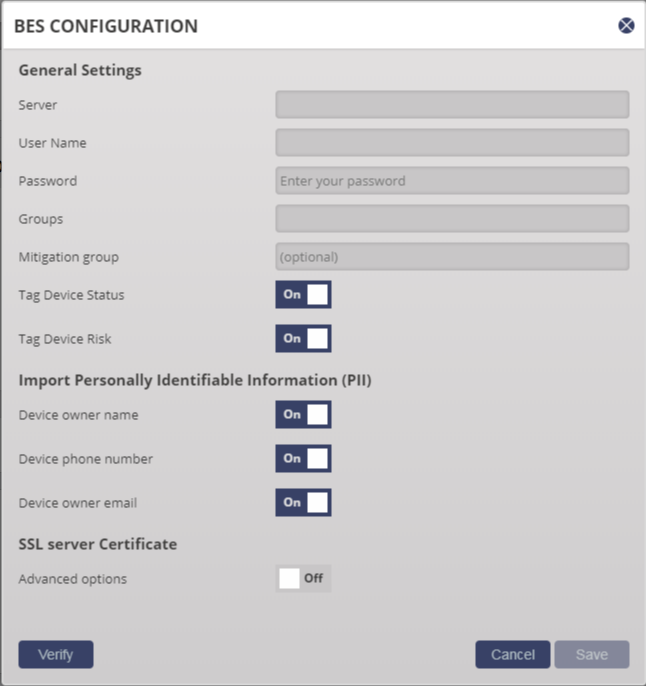Close the BES Configuration dialog
The width and height of the screenshot is (646, 686).
(x=626, y=26)
